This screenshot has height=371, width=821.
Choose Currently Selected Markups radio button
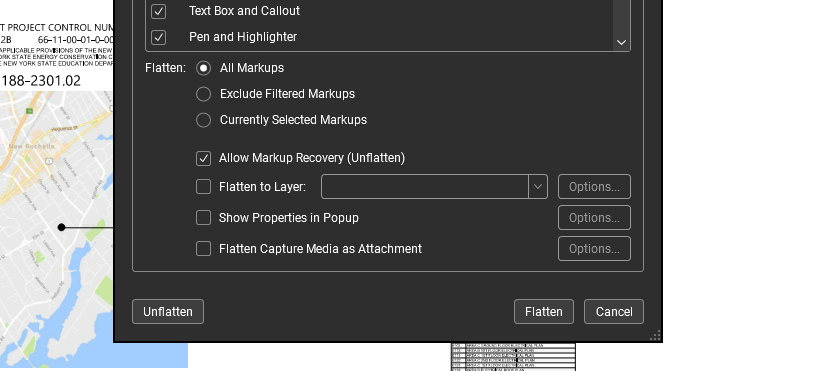[x=203, y=120]
